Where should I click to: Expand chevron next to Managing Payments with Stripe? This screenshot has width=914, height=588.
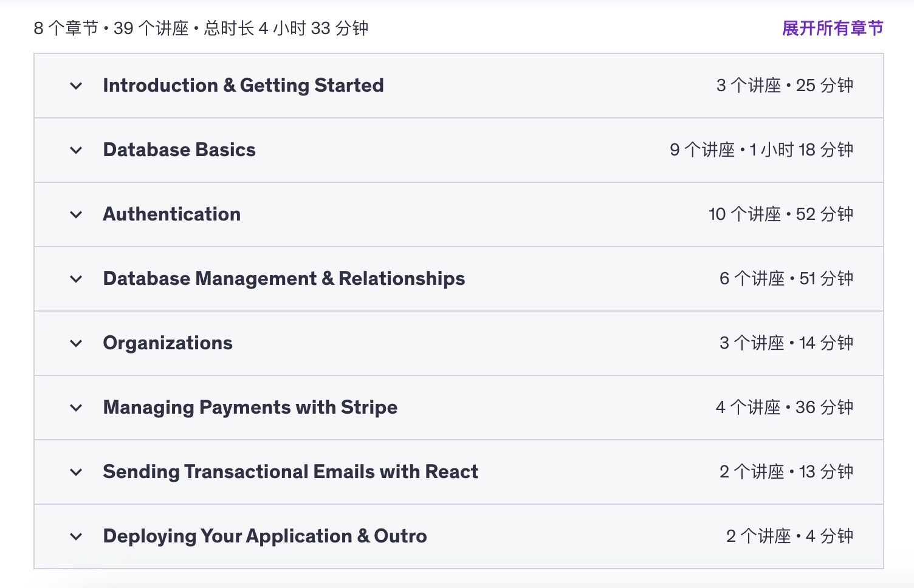pos(76,408)
